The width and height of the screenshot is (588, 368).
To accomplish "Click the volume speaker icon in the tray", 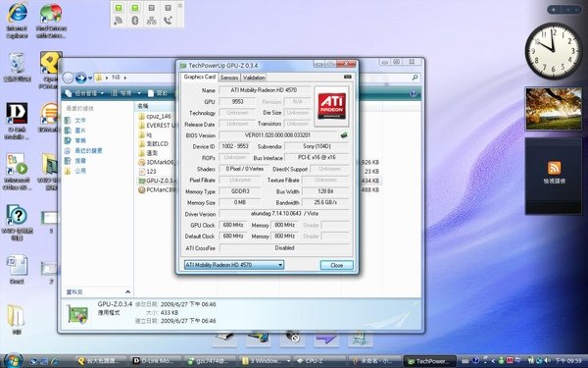I will pos(547,361).
